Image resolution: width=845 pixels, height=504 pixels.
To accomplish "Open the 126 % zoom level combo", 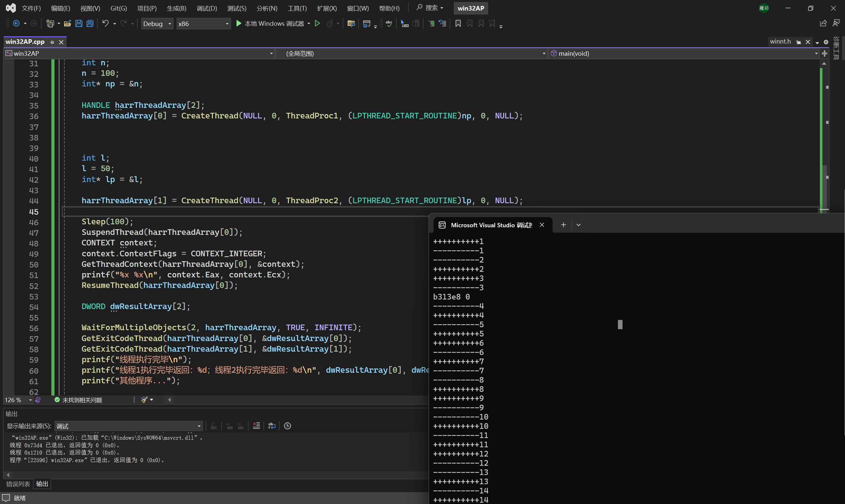I will click(18, 400).
